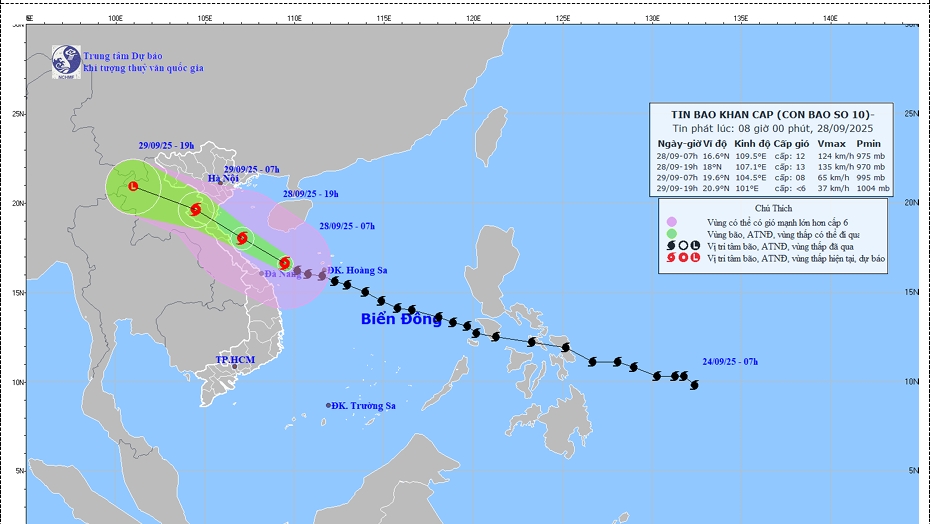Click the black storm icon at the 24/09/25 start
932x524 pixels.
click(x=694, y=385)
